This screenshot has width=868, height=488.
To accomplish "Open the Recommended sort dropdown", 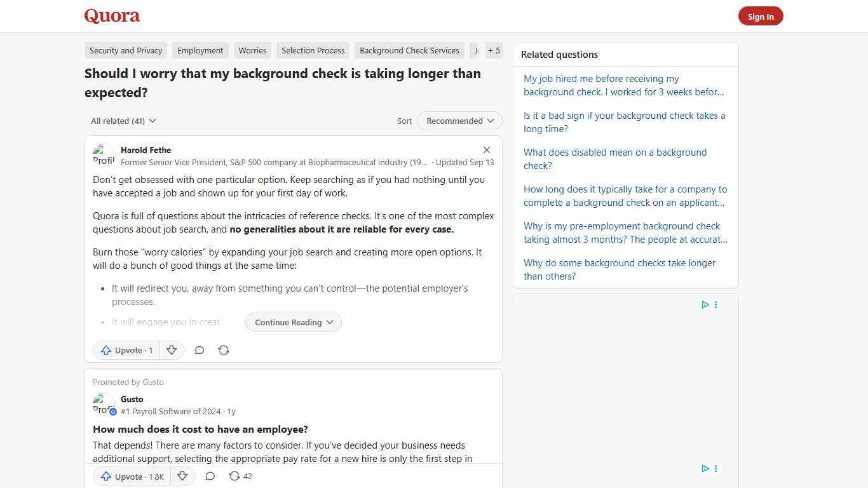I will click(x=459, y=121).
